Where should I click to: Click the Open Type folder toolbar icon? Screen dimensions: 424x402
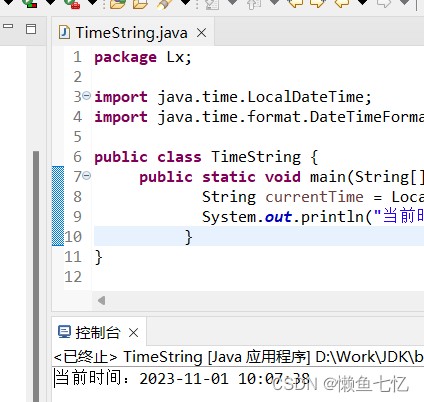click(140, 4)
